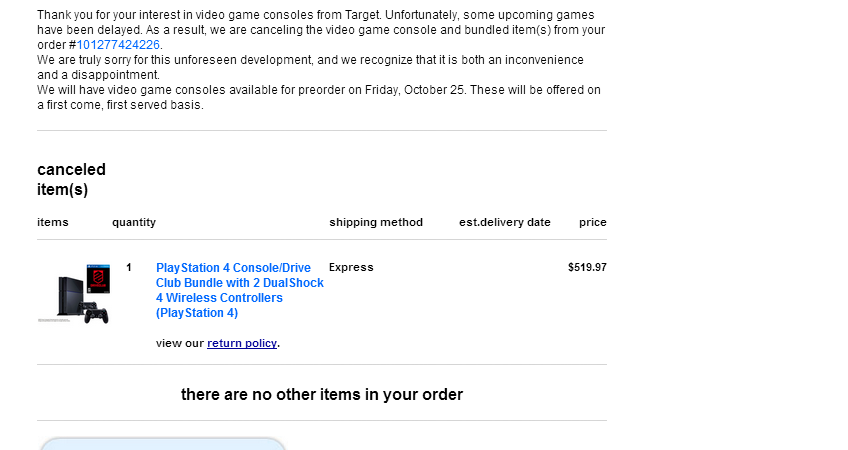
Task: Click 'there are no other items in your order'
Action: [322, 395]
